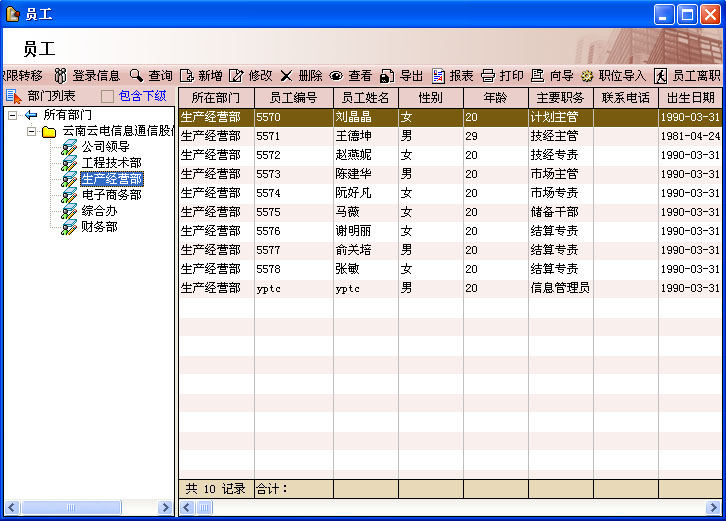Collapse the 云南云电信息通信 company node
726x521 pixels.
(x=31, y=131)
